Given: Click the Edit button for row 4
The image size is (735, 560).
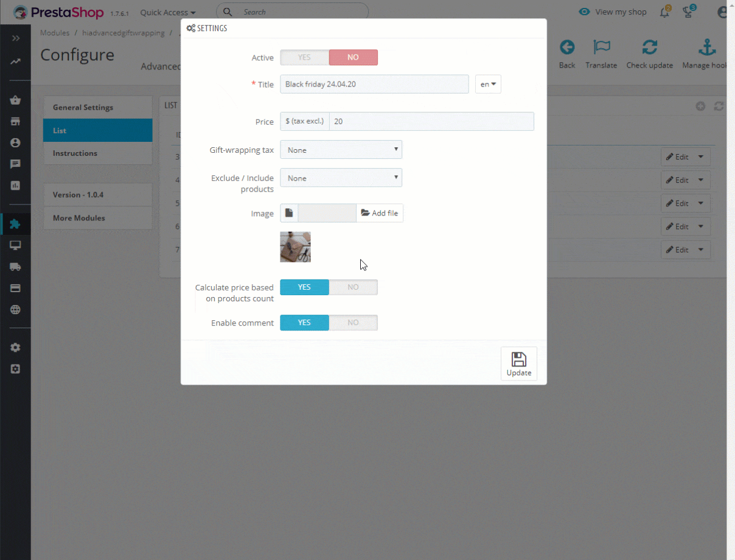Looking at the screenshot, I should [x=677, y=180].
